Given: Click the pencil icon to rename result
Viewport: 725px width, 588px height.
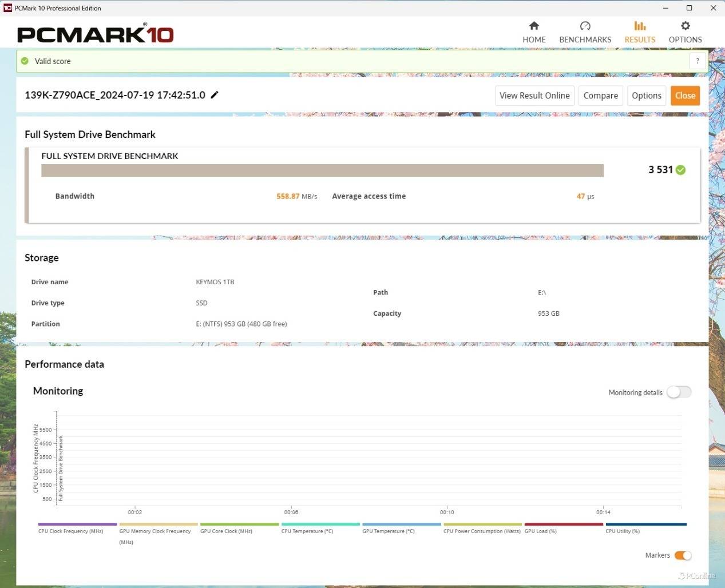Looking at the screenshot, I should pos(215,95).
